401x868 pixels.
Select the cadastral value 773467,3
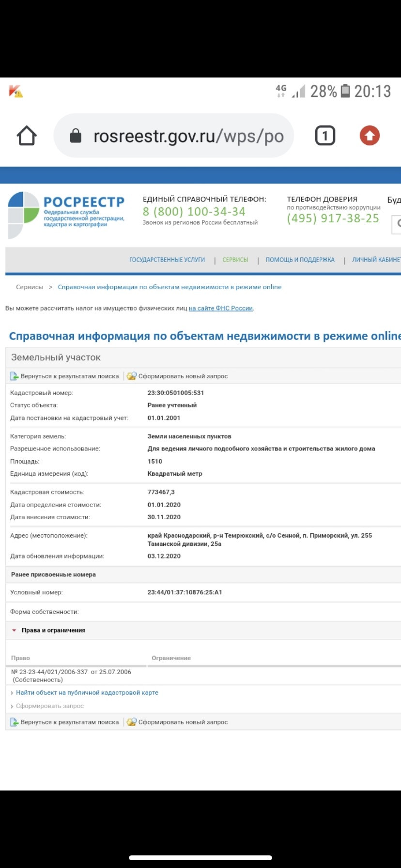click(x=161, y=492)
